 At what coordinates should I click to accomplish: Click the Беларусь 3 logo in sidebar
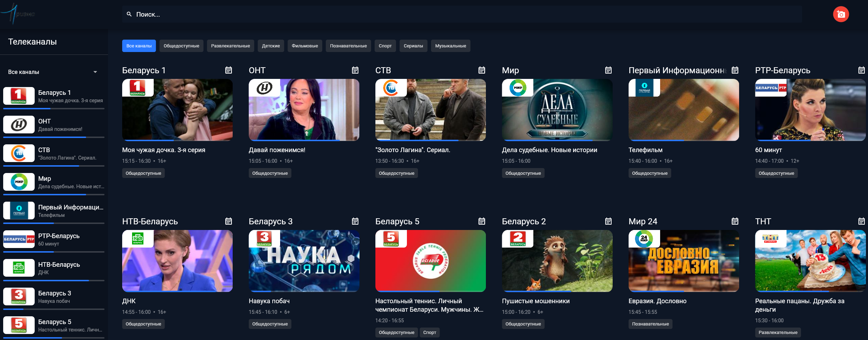[x=19, y=296]
